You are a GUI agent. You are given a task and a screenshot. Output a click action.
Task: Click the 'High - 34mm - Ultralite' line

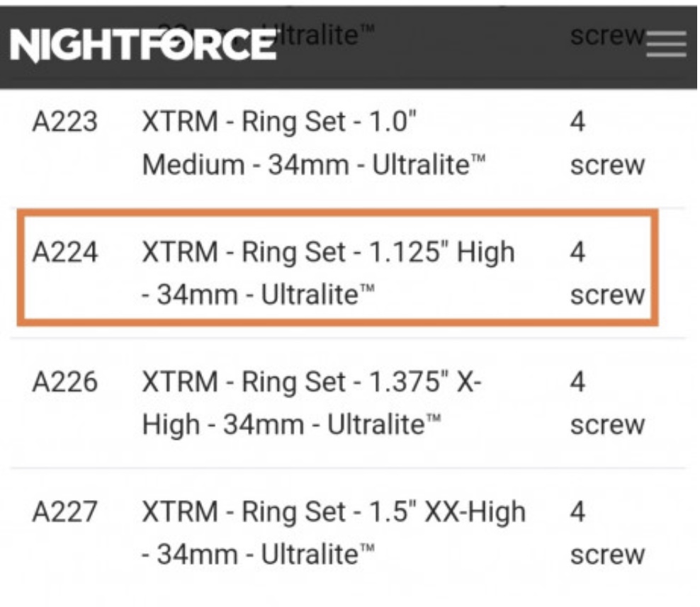coord(291,425)
